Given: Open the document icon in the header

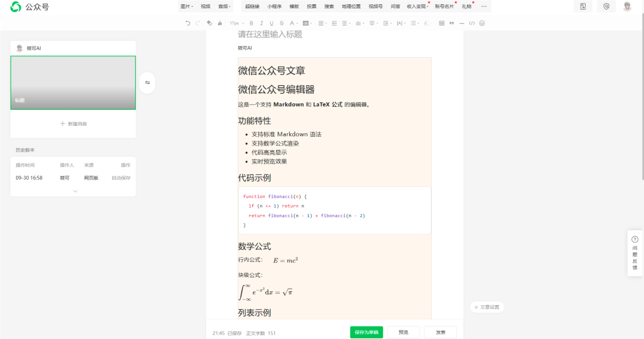Looking at the screenshot, I should [583, 7].
